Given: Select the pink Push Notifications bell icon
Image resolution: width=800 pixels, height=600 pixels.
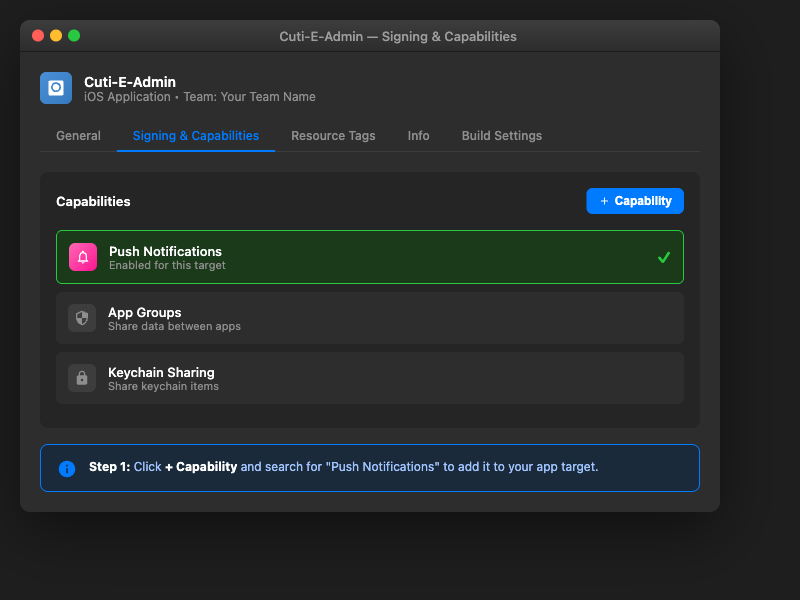Looking at the screenshot, I should tap(82, 257).
